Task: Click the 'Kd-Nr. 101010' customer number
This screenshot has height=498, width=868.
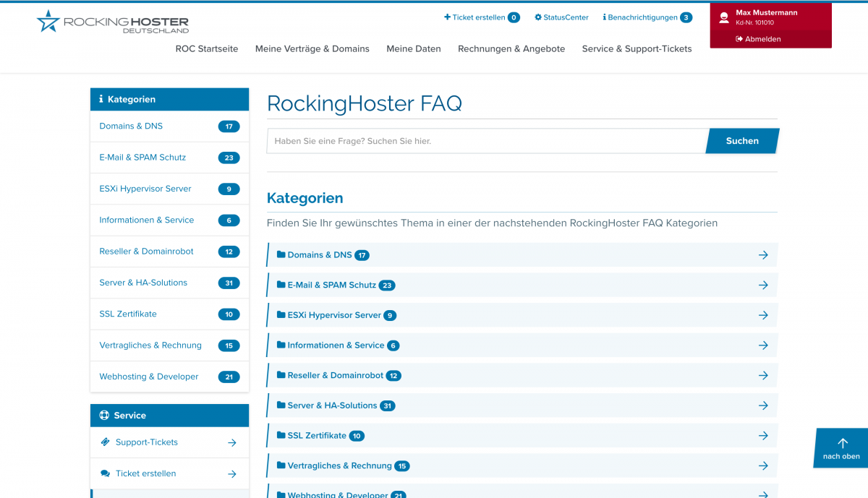Action: pos(754,22)
